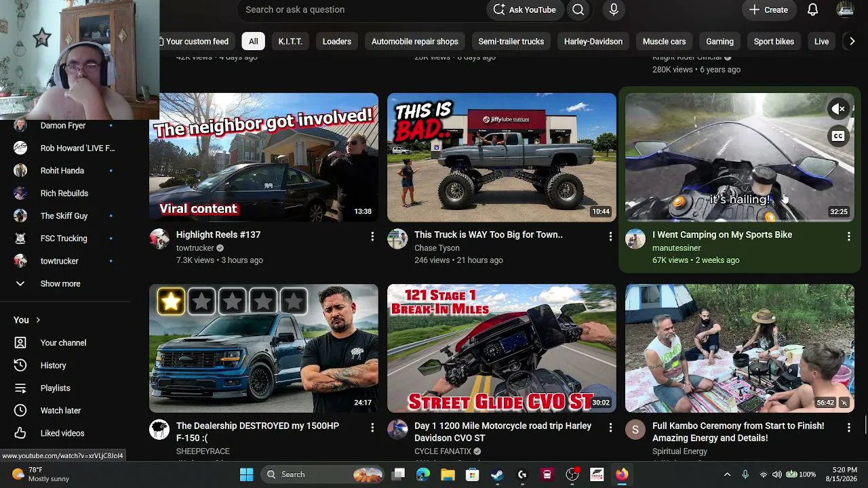Open Windows Start menu
Screen dimensions: 868x488
246,474
